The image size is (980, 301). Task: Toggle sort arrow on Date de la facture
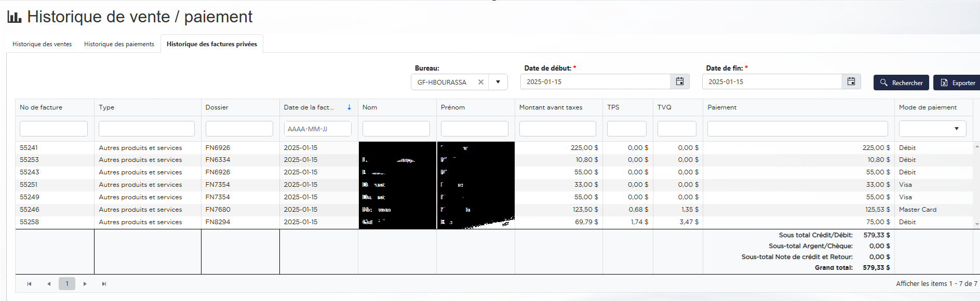(349, 107)
